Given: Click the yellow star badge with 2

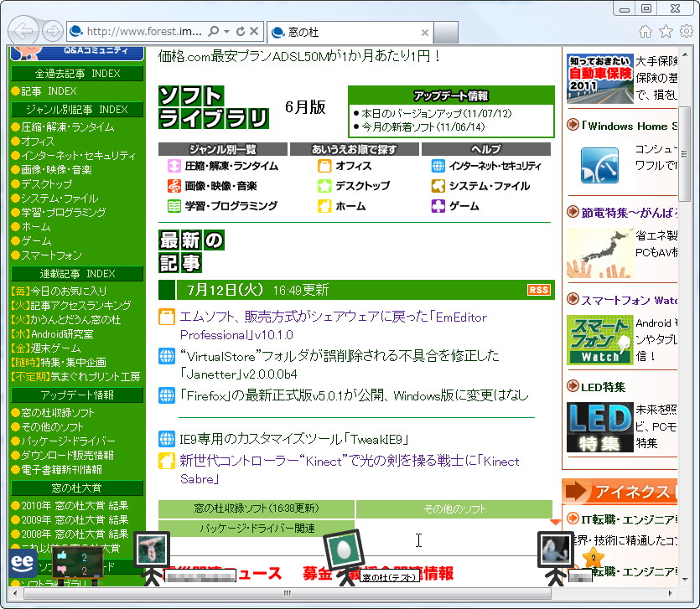Looking at the screenshot, I should coord(594,558).
